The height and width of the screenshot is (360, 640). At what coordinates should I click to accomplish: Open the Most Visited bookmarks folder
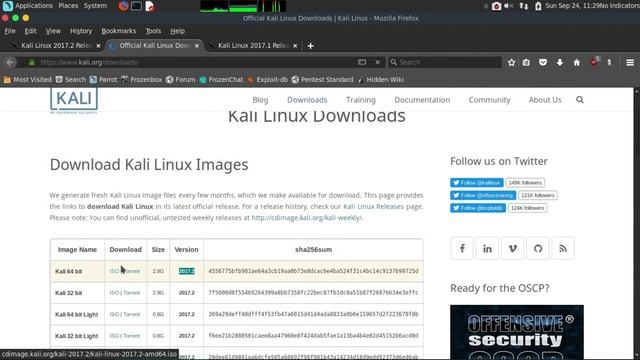pos(27,80)
